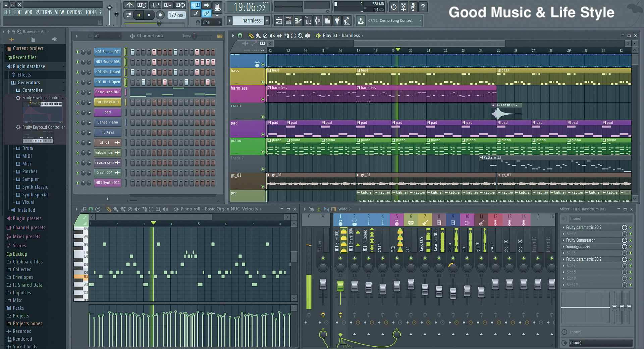This screenshot has height=349, width=644.
Task: Select the Playlist mute tool
Action: pos(272,36)
